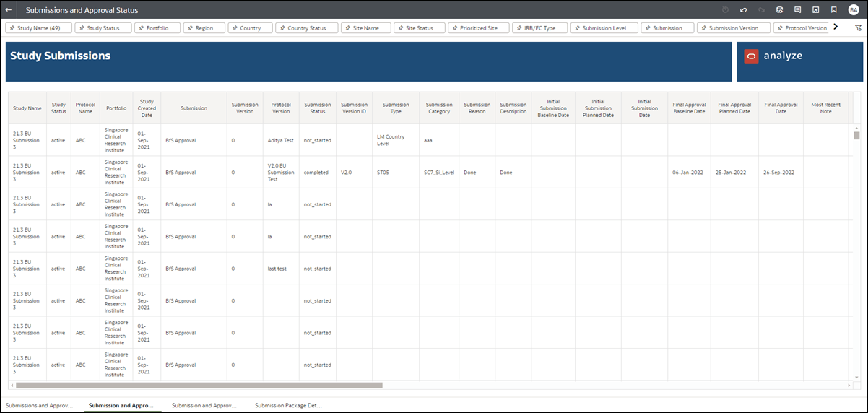Click the '06-Jan-2022' baseline date cell
Viewport: 868px width, 413px height.
[x=688, y=173]
